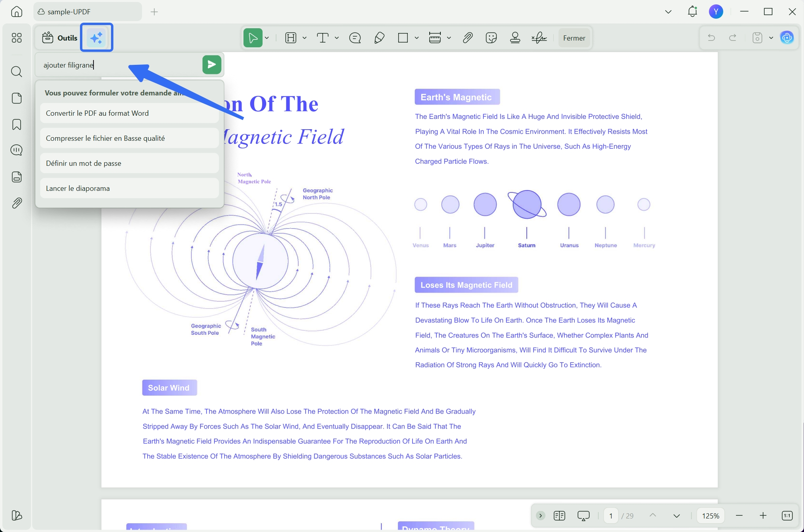The image size is (804, 532).
Task: Click the page number input field
Action: tap(611, 516)
